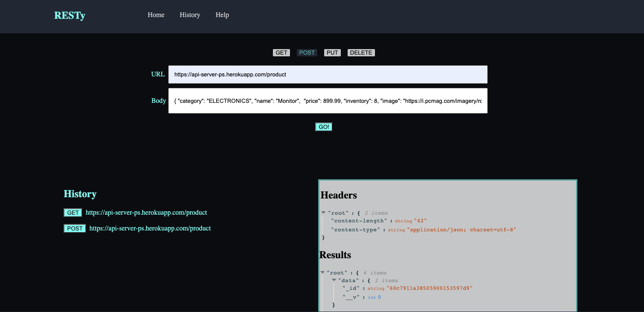
Task: Click "6 items" label in Results root
Action: (375, 273)
